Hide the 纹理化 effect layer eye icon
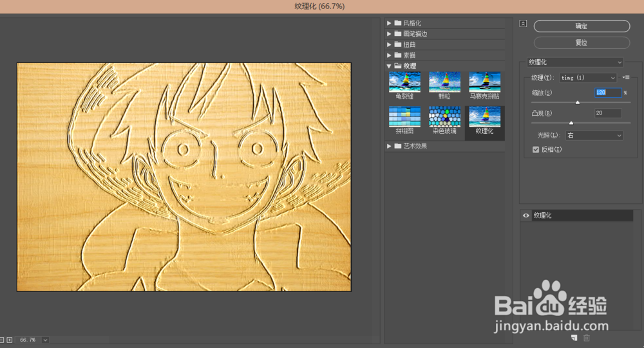The height and width of the screenshot is (348, 644). (526, 215)
